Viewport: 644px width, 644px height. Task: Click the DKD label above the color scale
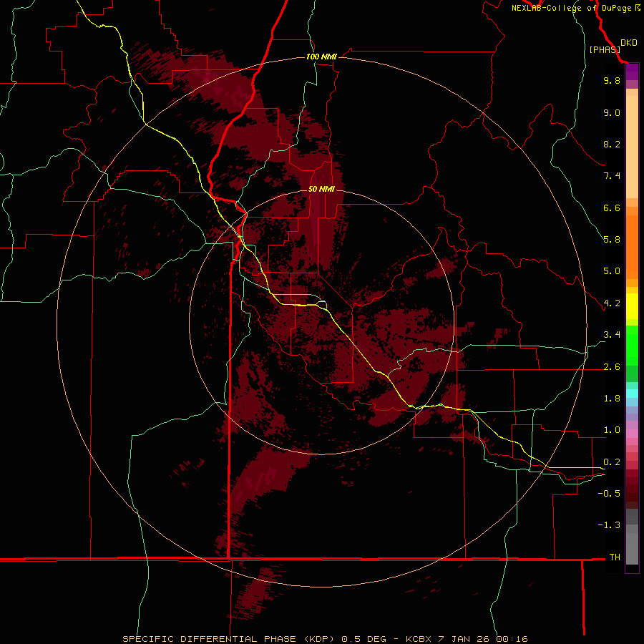628,43
